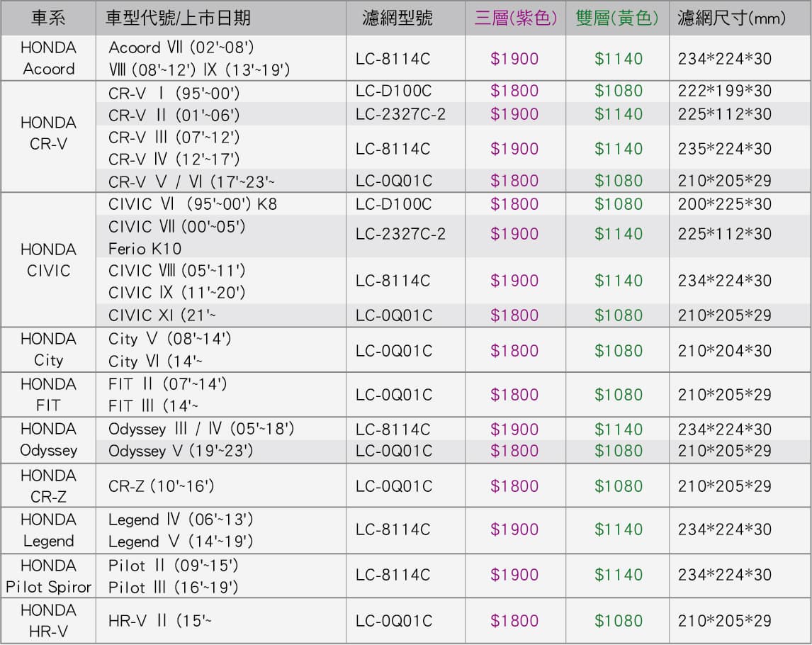This screenshot has height=645, width=812.
Task: Click $1080 in the CR-V V / VI row
Action: point(619,181)
